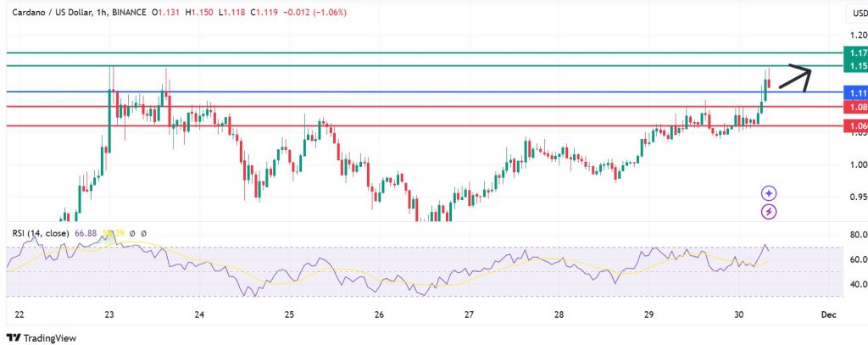
Task: Select the black arrow drawing
Action: pyautogui.click(x=795, y=78)
